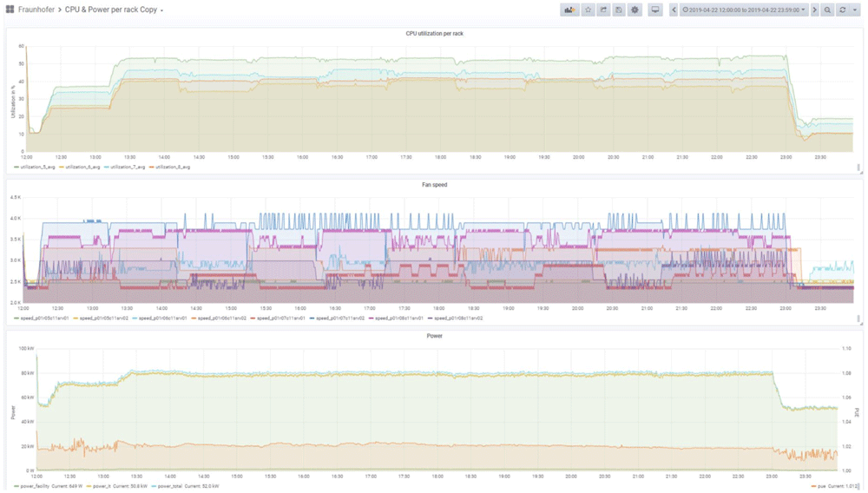Zoom out time range with magnifier

(x=827, y=10)
